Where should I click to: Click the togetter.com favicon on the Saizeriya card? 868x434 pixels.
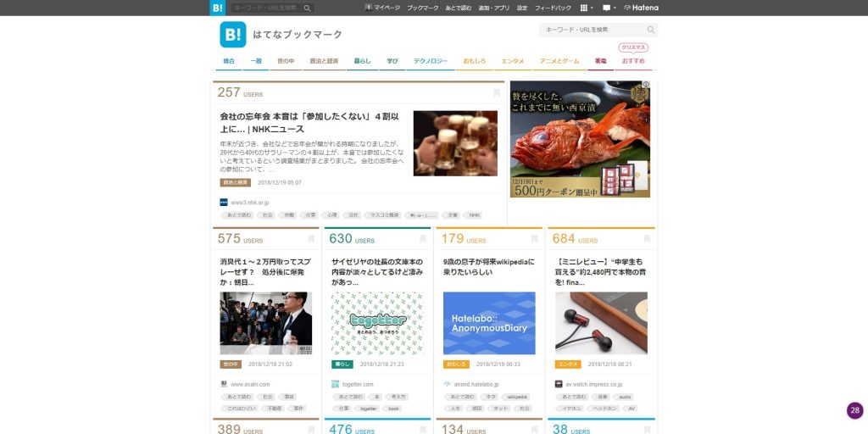pos(335,384)
